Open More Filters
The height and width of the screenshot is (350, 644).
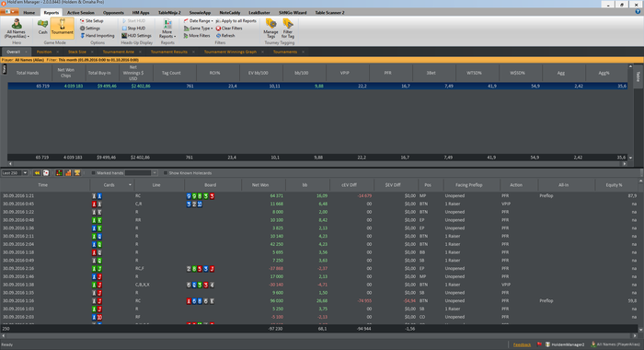point(197,36)
